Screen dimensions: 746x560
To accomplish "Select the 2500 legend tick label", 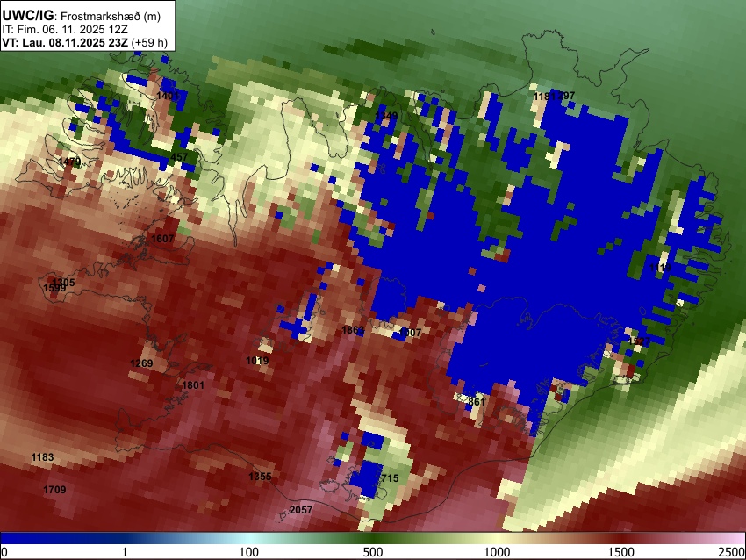I will (732, 552).
